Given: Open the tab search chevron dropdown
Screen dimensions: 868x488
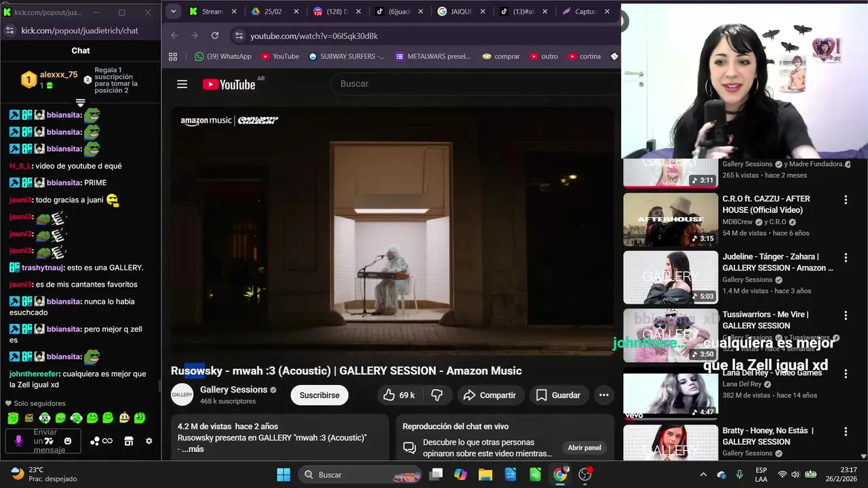Looking at the screenshot, I should 174,12.
